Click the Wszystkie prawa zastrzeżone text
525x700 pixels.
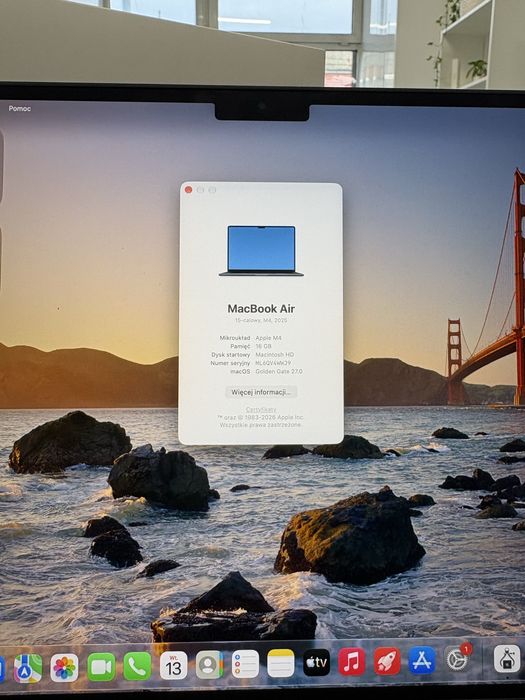point(261,425)
